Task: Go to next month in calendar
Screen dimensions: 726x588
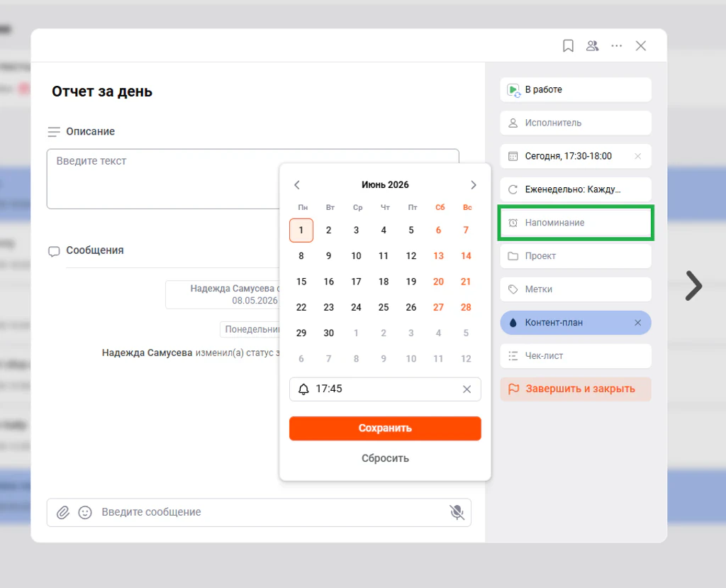Action: click(x=473, y=185)
